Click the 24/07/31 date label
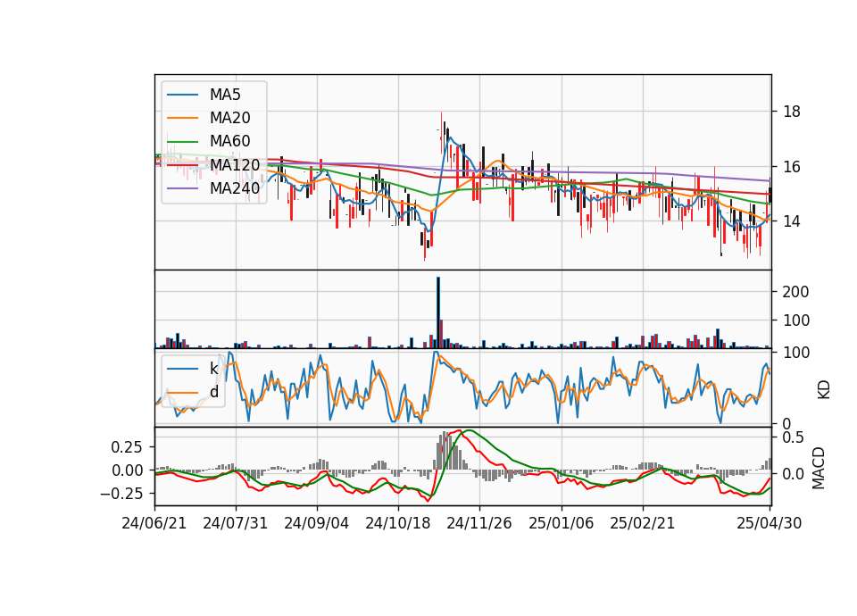 click(x=236, y=523)
